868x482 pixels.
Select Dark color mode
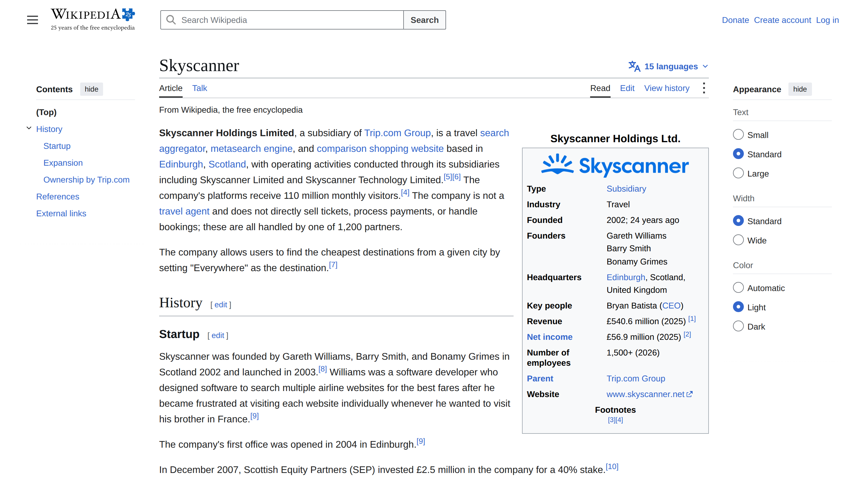pos(738,326)
